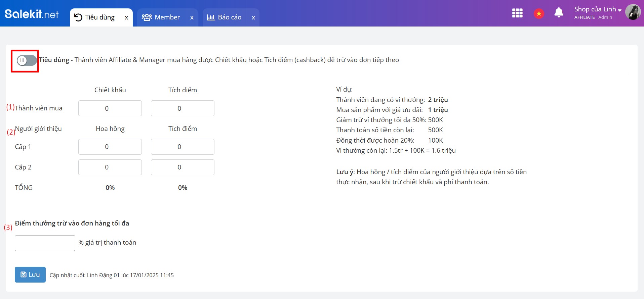Click the Salekit.net logo

tap(32, 14)
